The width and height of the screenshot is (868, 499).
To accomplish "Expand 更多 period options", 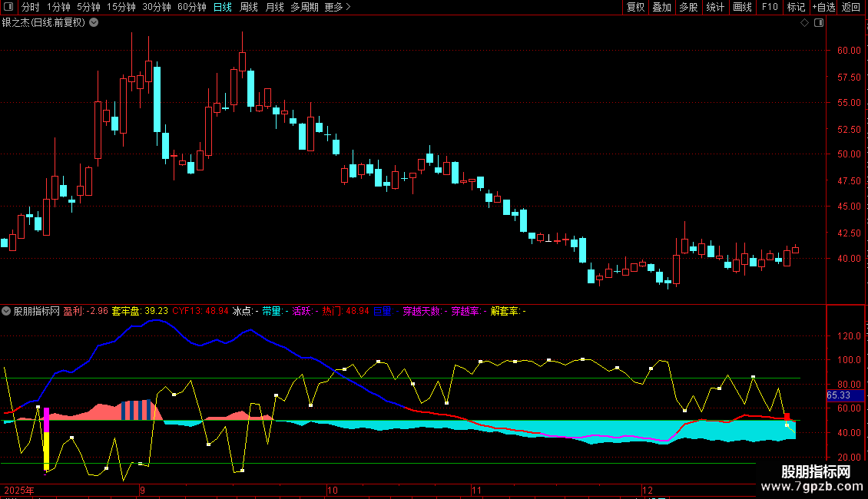I will (x=337, y=7).
